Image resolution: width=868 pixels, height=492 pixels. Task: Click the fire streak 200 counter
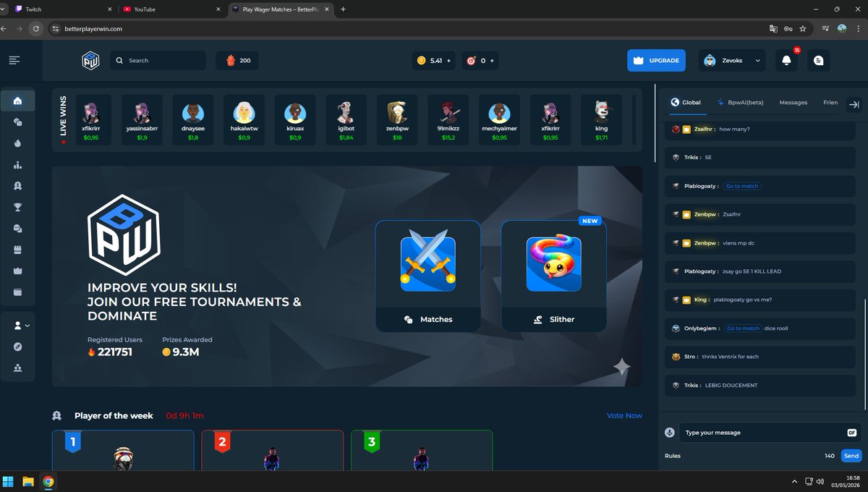coord(237,61)
